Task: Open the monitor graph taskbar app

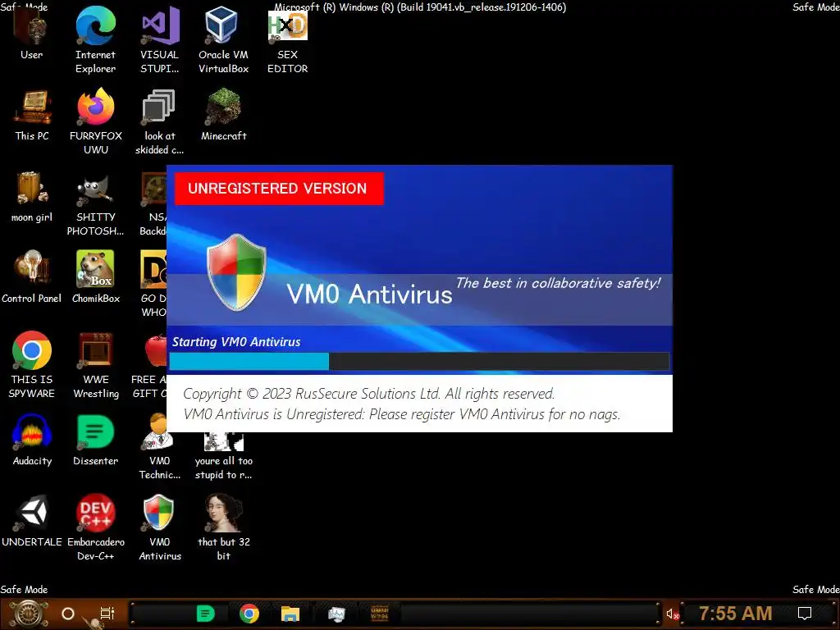Action: [336, 614]
